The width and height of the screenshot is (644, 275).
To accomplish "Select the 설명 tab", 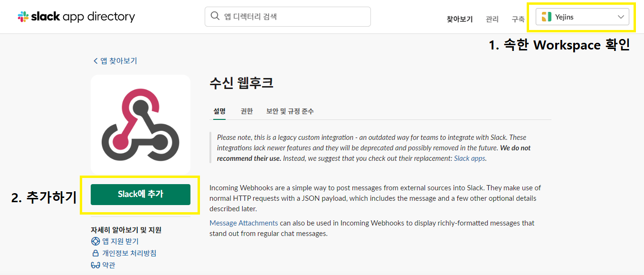I will point(219,111).
